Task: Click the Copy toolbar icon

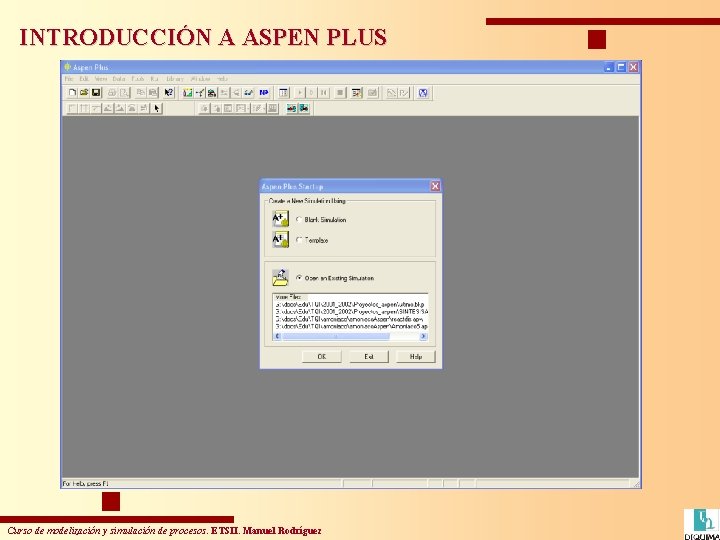Action: [x=141, y=93]
